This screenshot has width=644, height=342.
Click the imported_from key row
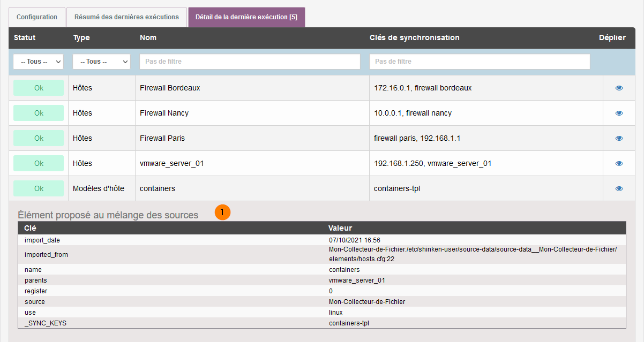(x=46, y=255)
